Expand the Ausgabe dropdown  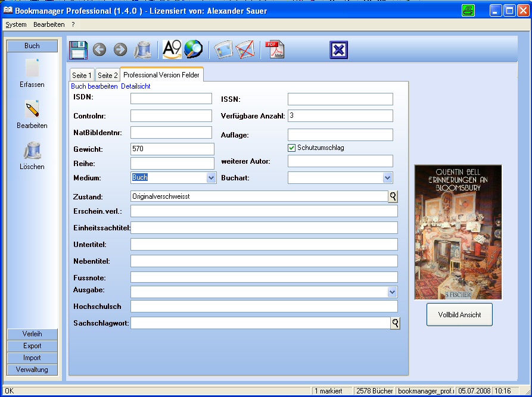coord(392,292)
